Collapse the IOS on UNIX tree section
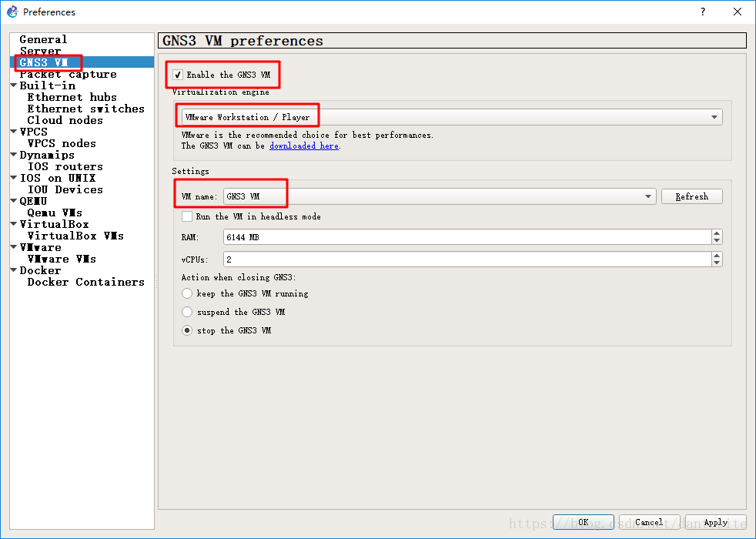This screenshot has width=756, height=539. click(x=14, y=178)
